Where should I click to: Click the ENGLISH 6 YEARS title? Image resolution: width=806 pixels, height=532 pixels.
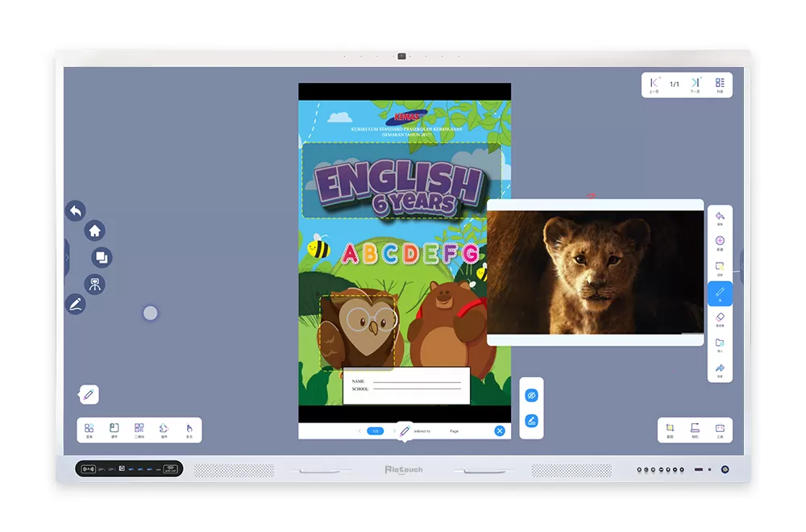[400, 188]
